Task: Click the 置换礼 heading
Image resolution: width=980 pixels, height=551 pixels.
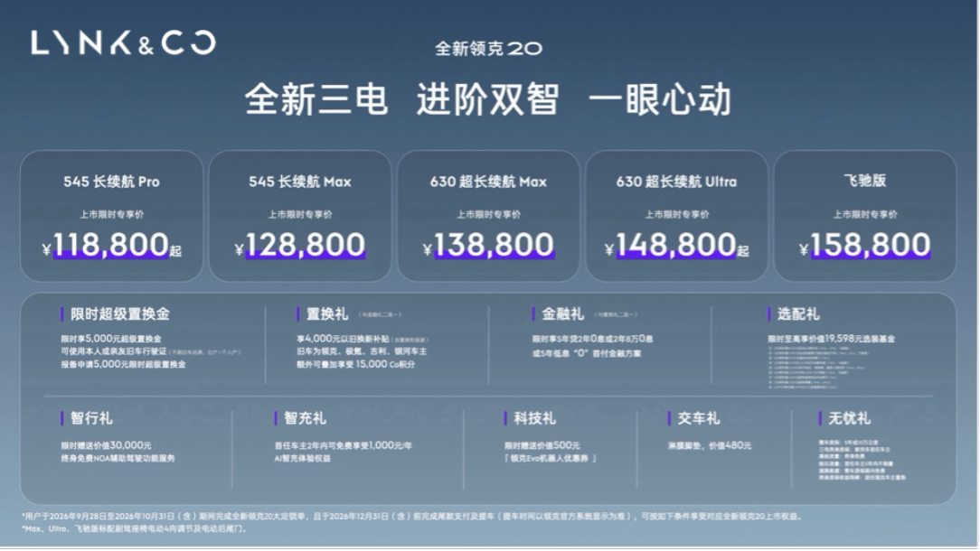Action: pyautogui.click(x=327, y=314)
